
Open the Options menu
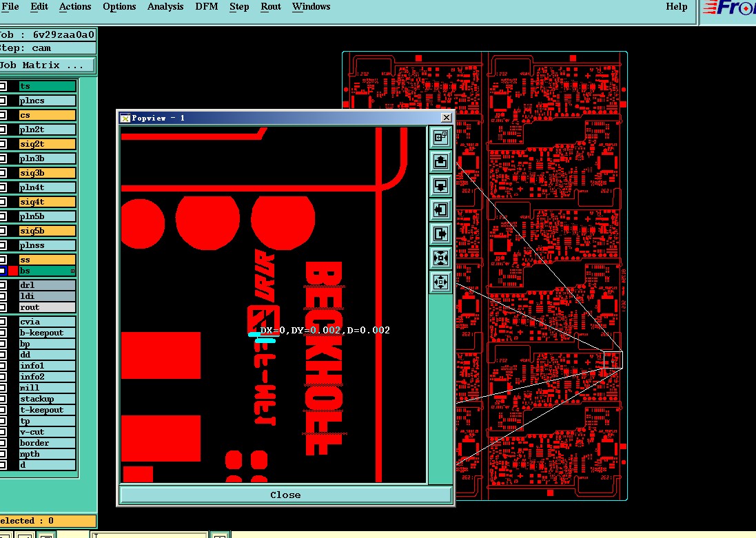point(119,7)
